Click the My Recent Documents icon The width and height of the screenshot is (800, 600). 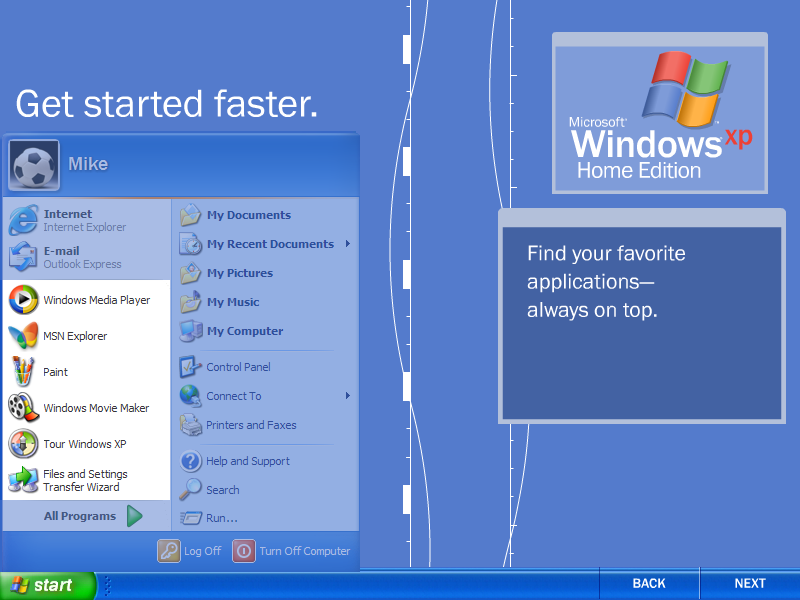point(190,244)
